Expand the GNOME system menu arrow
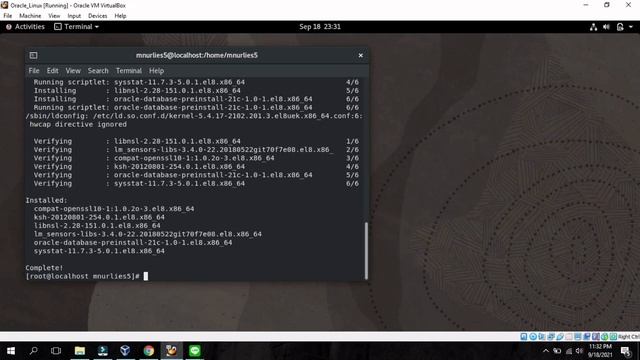 (x=631, y=27)
